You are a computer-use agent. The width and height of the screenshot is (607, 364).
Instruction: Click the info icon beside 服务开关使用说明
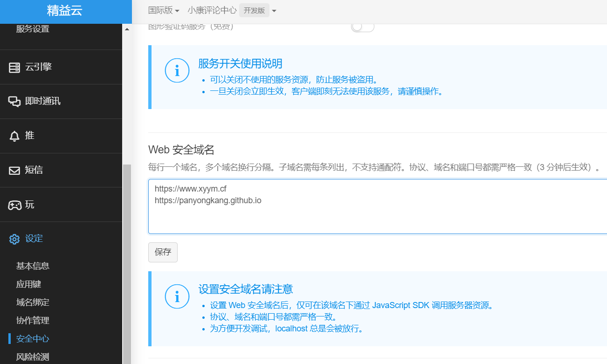pos(177,70)
